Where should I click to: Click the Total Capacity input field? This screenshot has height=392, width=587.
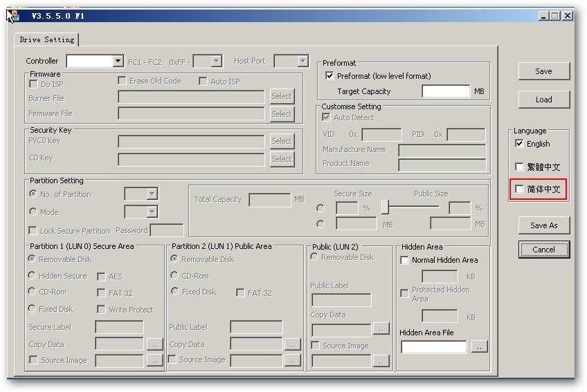269,200
